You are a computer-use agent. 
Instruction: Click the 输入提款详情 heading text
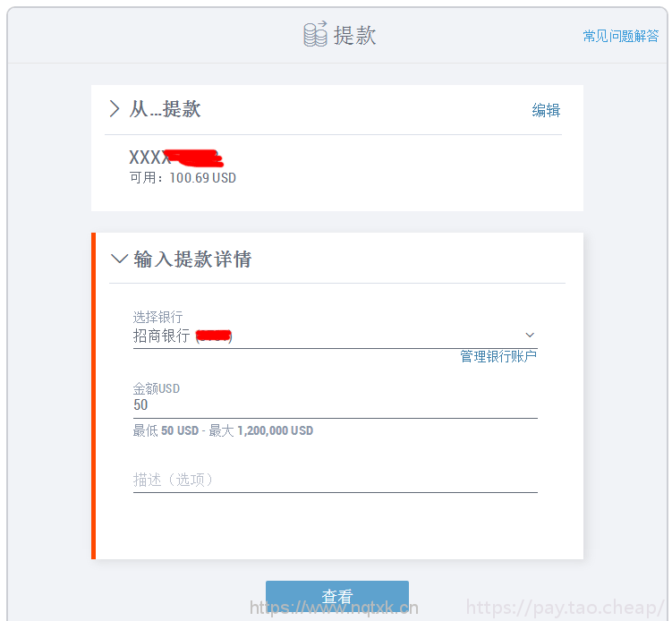point(192,259)
